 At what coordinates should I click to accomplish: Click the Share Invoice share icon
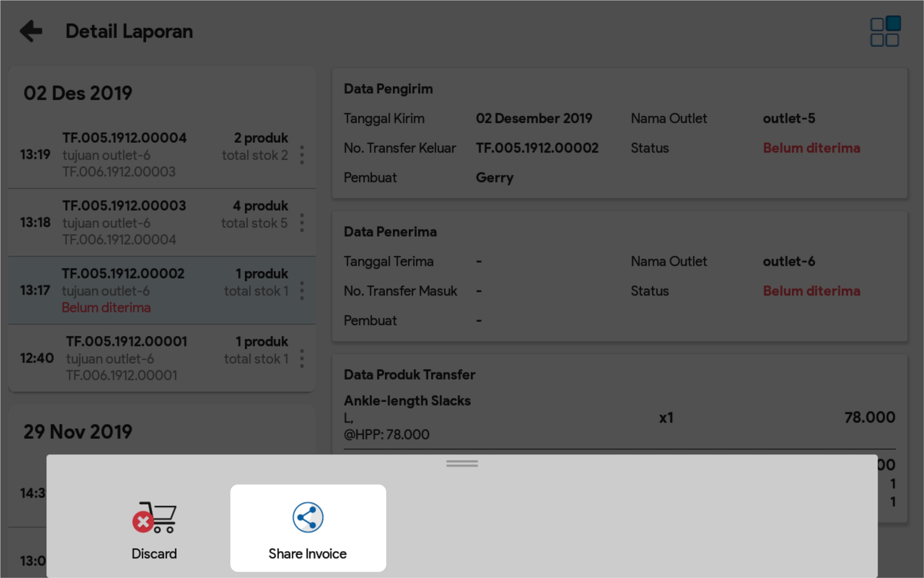308,518
